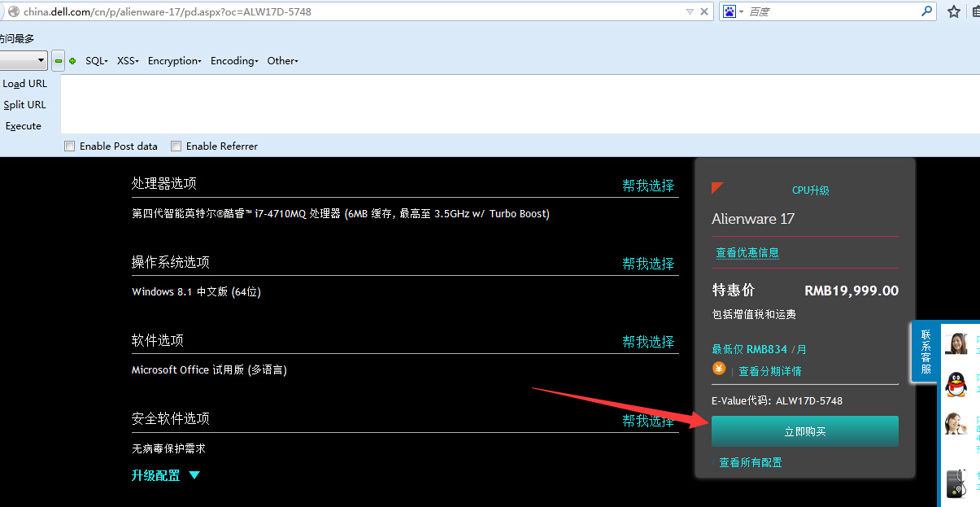
Task: Click the Baidu paw search engine icon
Action: (x=729, y=11)
